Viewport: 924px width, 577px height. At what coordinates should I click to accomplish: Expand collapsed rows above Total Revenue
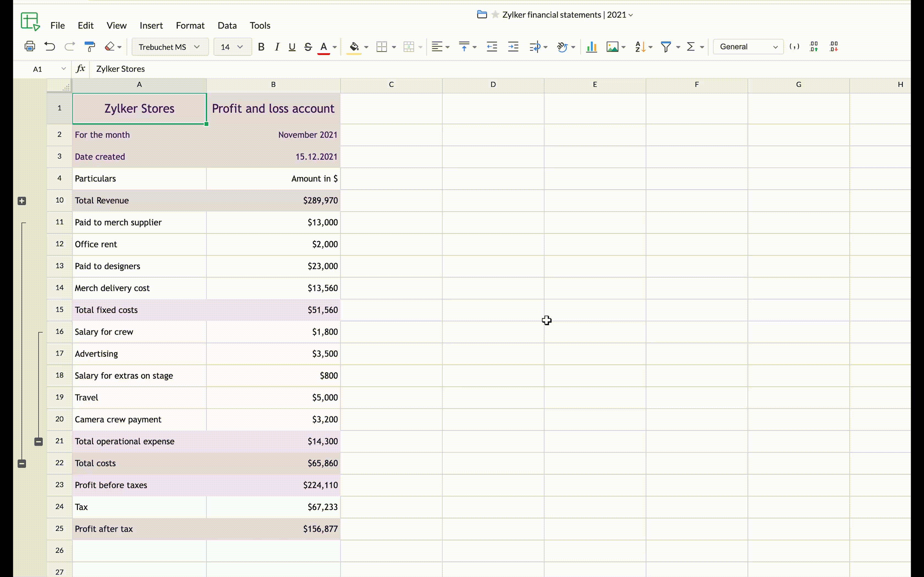(22, 201)
